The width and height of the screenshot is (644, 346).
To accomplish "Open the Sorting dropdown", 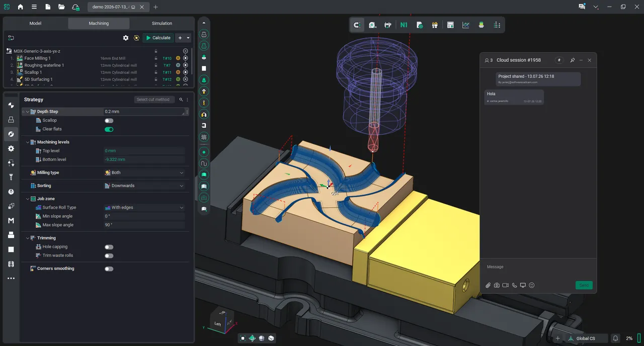I will (144, 186).
